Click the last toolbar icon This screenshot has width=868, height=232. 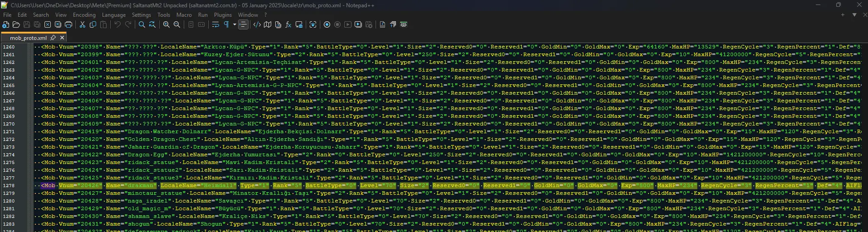coord(404,24)
